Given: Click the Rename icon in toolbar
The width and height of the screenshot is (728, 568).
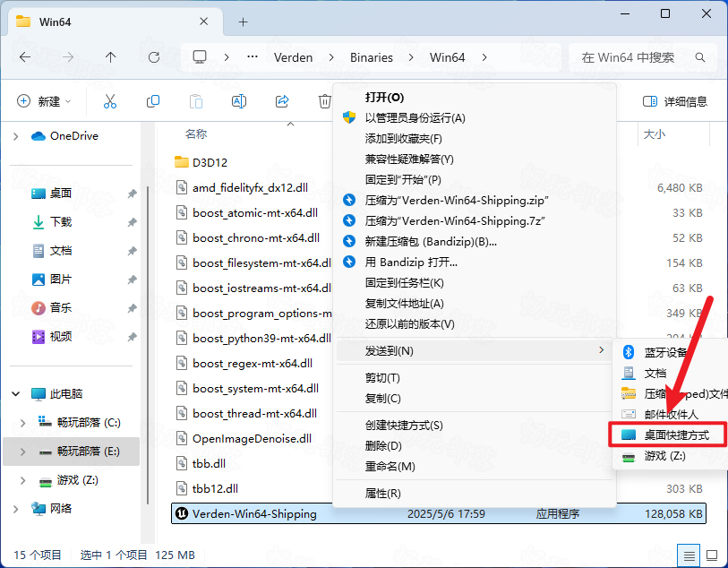Looking at the screenshot, I should [239, 101].
